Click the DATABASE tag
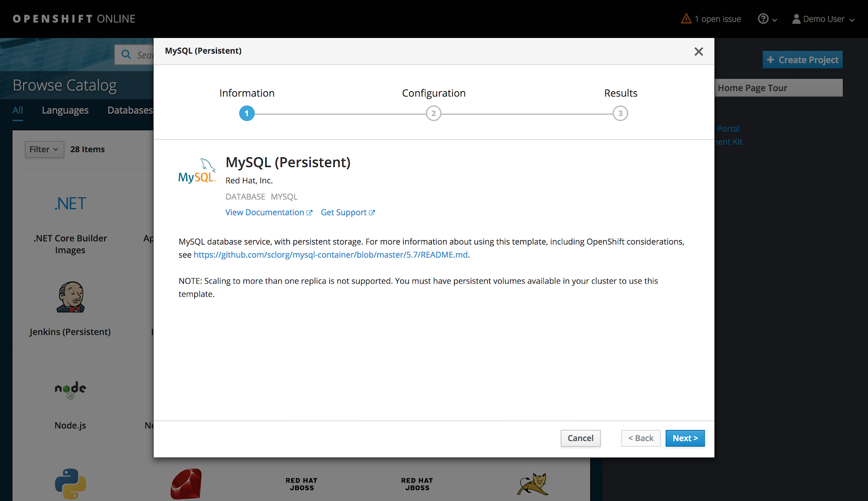This screenshot has width=868, height=501. coord(246,197)
